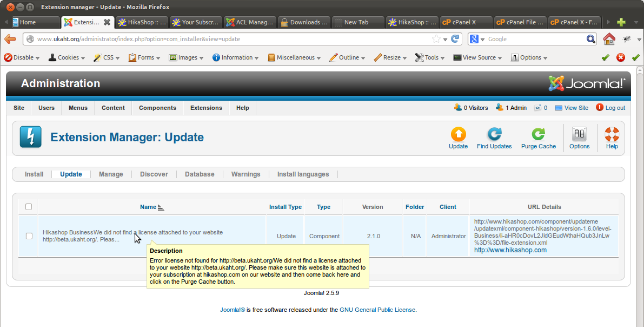The height and width of the screenshot is (327, 644).
Task: Sort by Install Type column header
Action: [286, 207]
